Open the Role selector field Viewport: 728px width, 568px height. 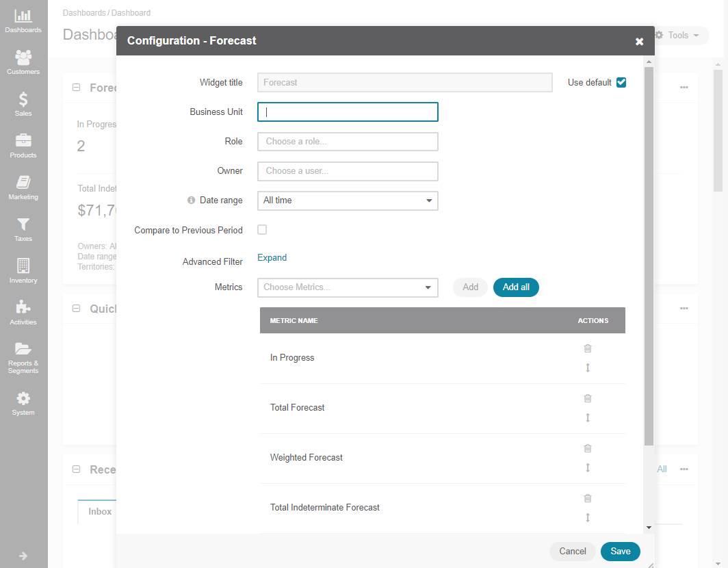click(348, 142)
